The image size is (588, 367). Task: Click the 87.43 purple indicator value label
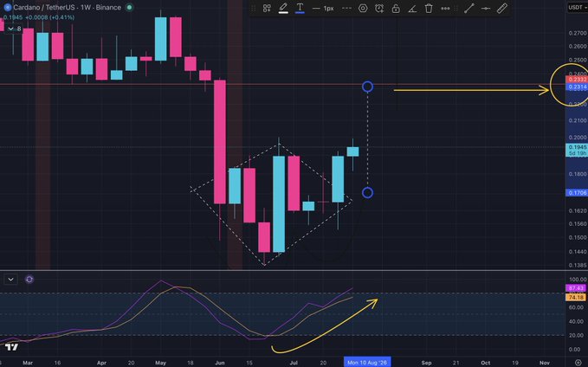(x=576, y=288)
